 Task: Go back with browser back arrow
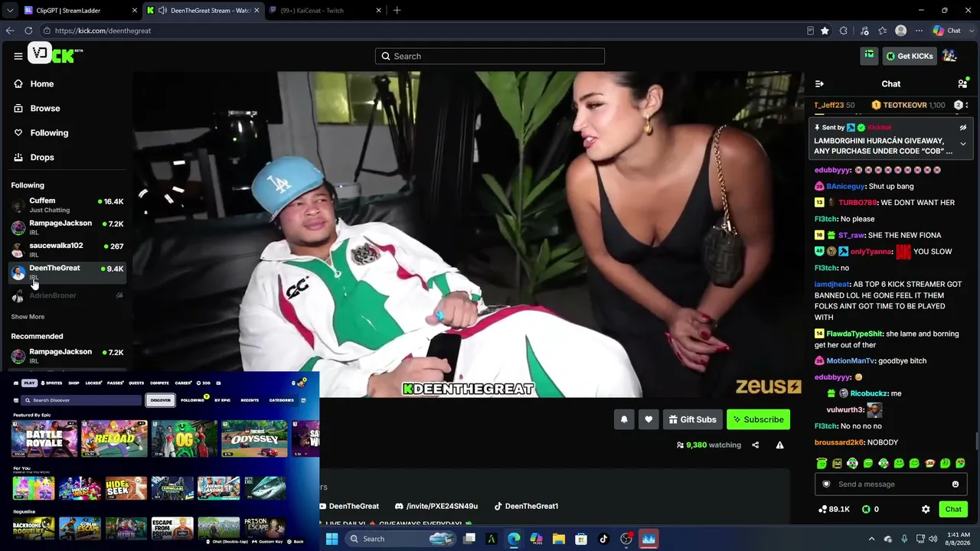click(10, 31)
